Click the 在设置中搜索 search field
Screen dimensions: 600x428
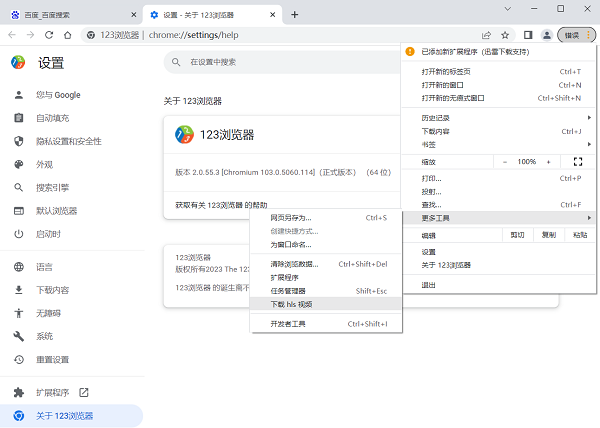280,62
